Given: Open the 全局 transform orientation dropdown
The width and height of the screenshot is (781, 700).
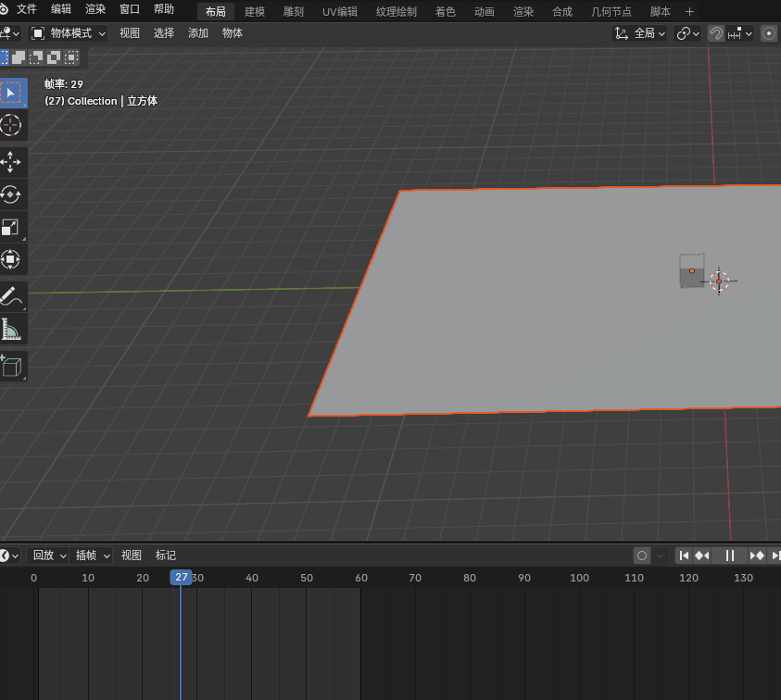Looking at the screenshot, I should click(x=639, y=33).
